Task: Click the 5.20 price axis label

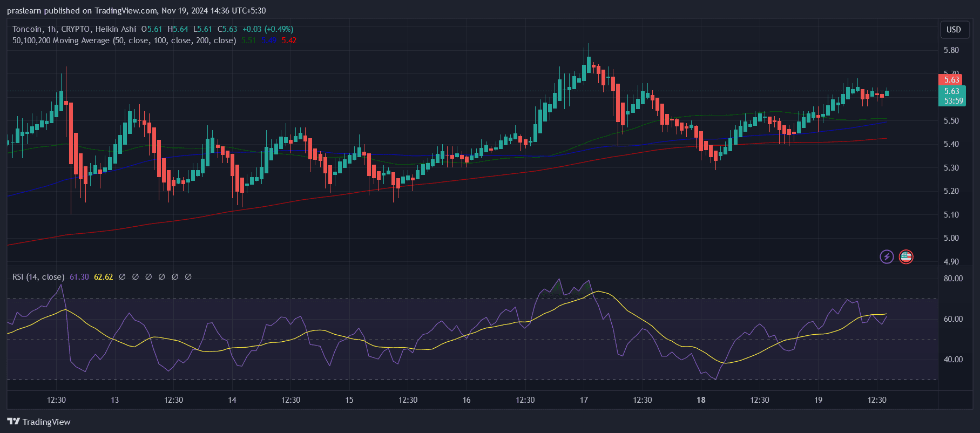Action: click(951, 191)
